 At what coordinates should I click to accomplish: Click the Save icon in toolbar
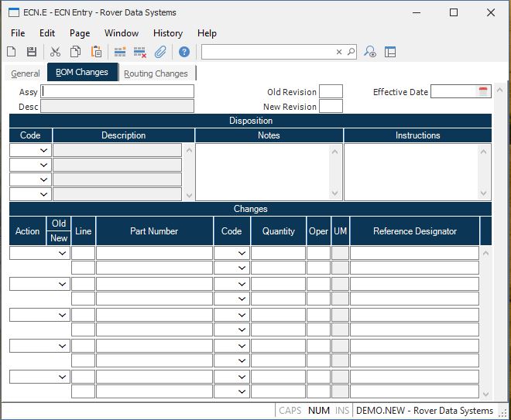click(x=32, y=52)
